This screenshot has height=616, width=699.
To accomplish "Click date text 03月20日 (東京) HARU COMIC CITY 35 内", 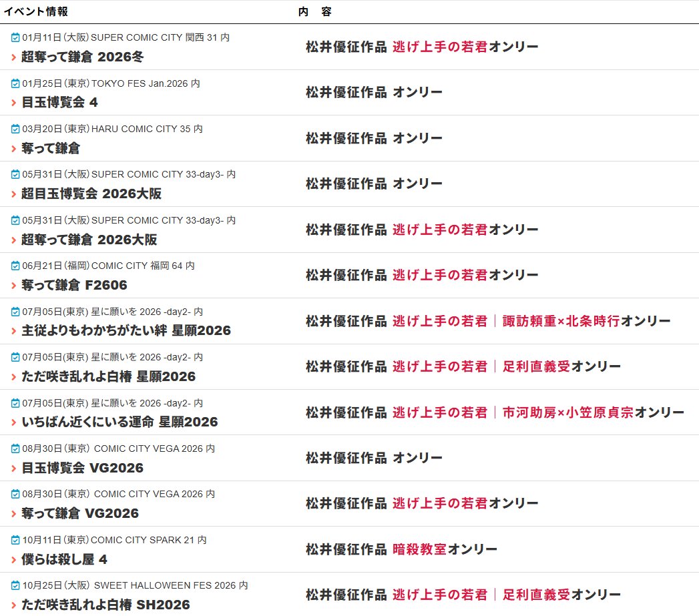I will [x=112, y=129].
